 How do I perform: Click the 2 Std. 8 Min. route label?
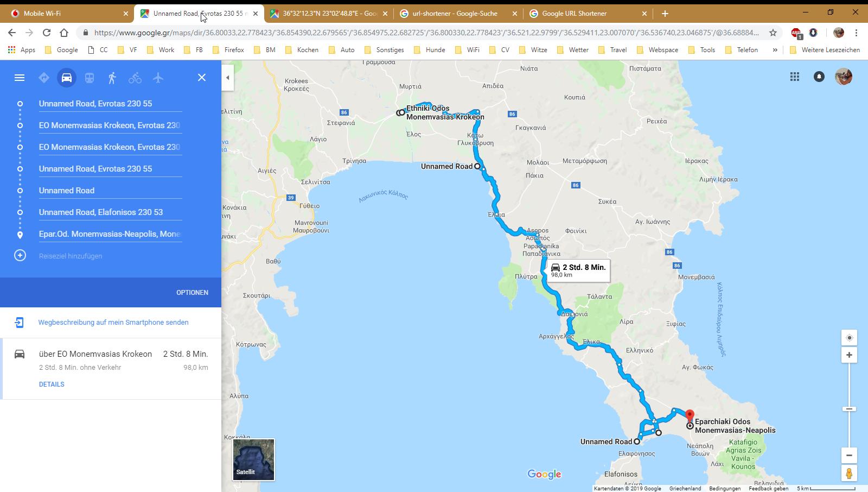[x=578, y=270]
